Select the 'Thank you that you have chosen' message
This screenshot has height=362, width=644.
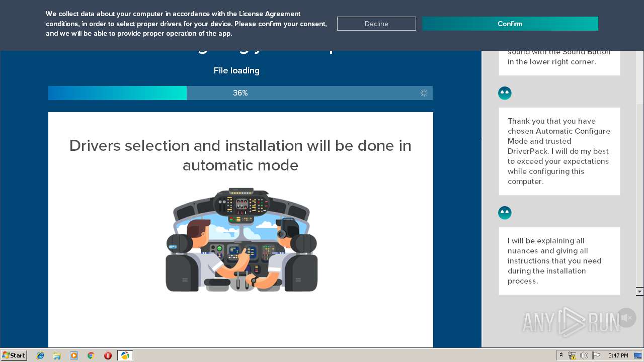click(559, 151)
